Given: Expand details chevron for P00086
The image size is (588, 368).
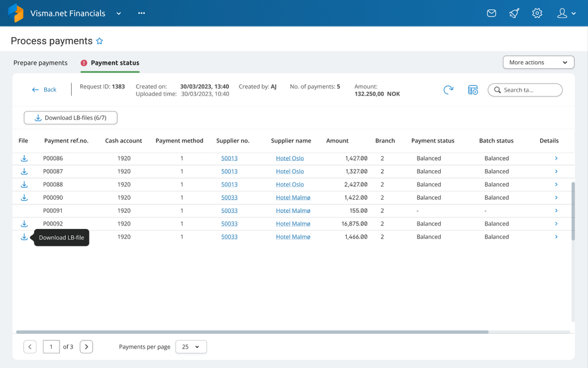Looking at the screenshot, I should click(556, 158).
